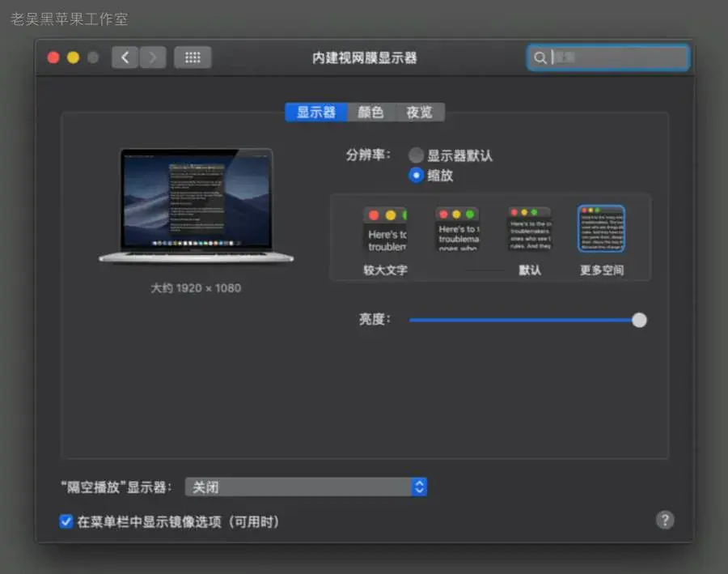Close the display preferences window
Screen dimensions: 728x574
click(x=53, y=57)
